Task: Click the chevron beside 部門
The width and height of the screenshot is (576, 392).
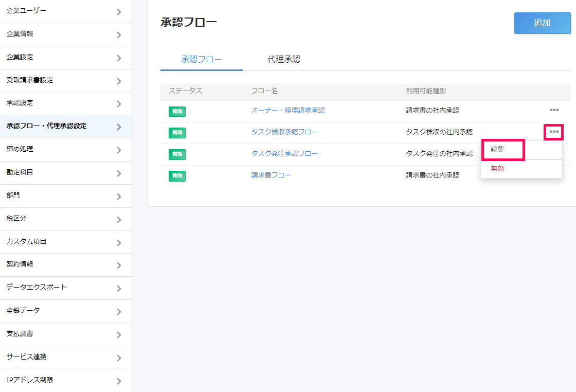Action: 119,196
